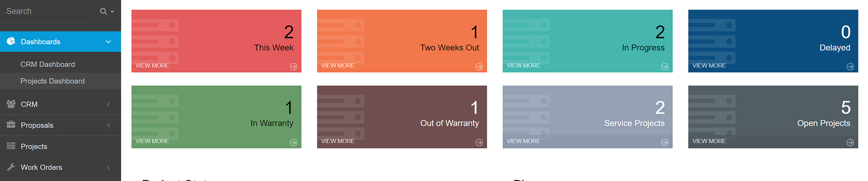Click the count 0 on Delayed card

pos(846,32)
